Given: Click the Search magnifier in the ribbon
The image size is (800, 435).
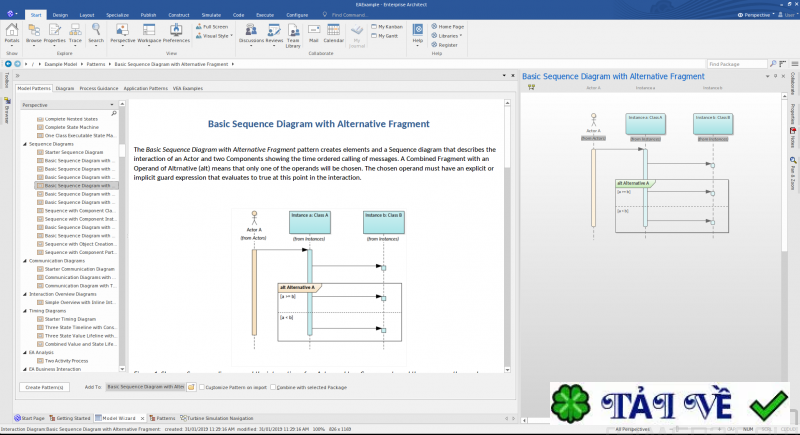Looking at the screenshot, I should [x=94, y=35].
